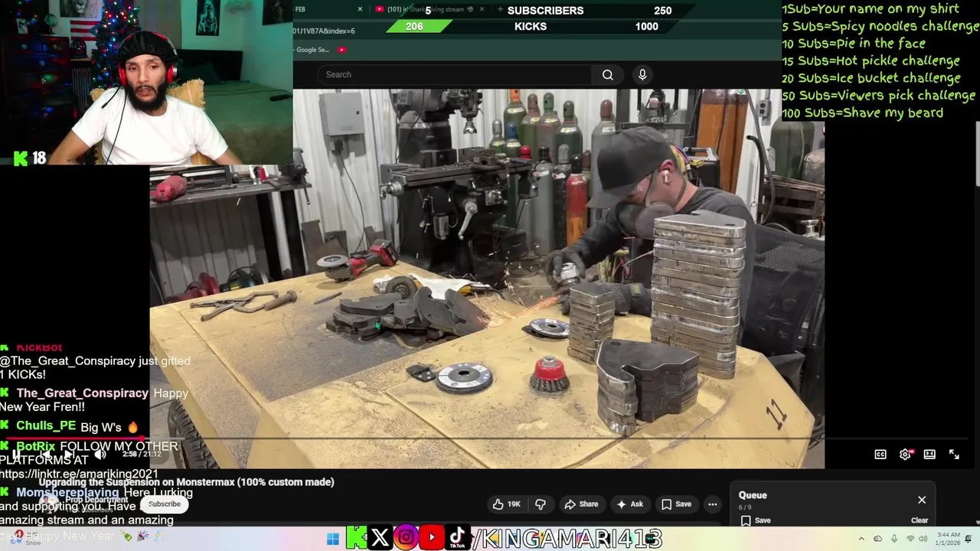Viewport: 980px width, 551px height.
Task: Close the Queue panel
Action: 922,500
